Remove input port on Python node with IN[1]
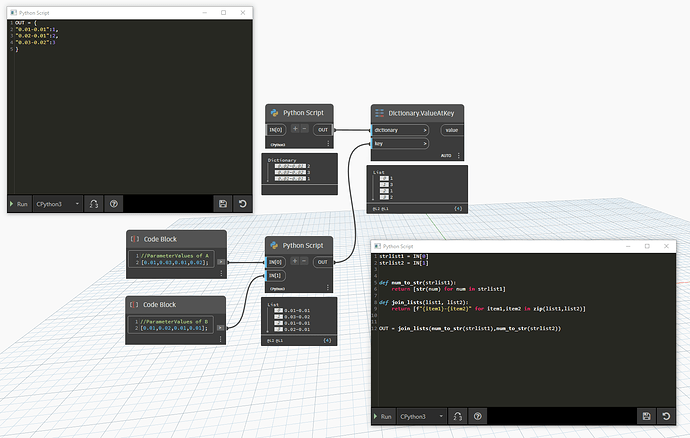 pos(304,261)
